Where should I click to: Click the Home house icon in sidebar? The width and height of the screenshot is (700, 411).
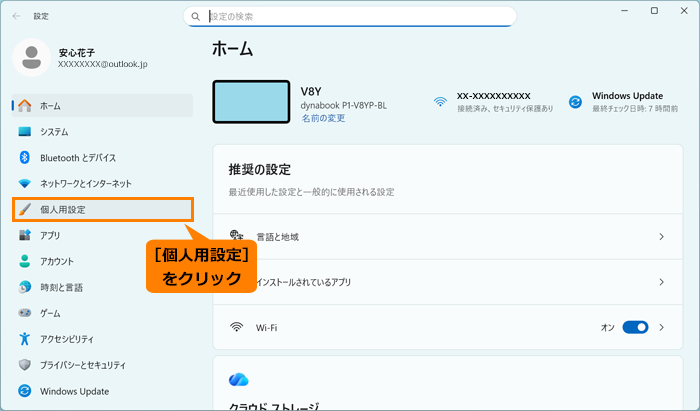click(25, 106)
